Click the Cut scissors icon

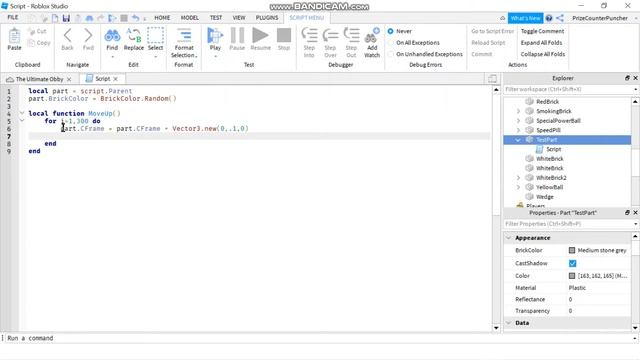point(31,31)
